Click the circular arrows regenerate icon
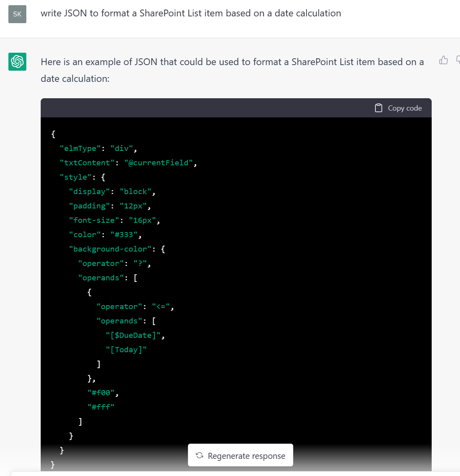The height and width of the screenshot is (476, 460). coord(199,456)
